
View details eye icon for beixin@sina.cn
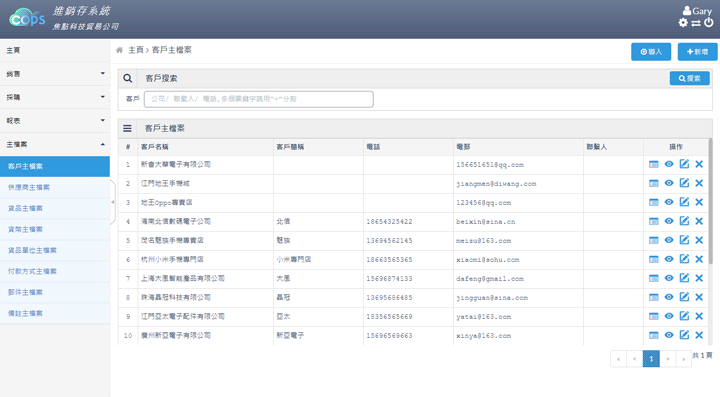[x=669, y=221]
